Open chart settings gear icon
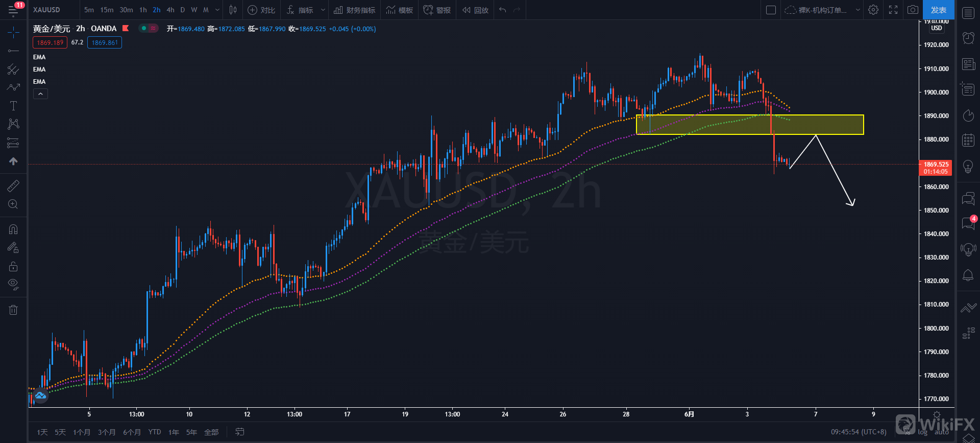The width and height of the screenshot is (980, 443). pos(873,10)
